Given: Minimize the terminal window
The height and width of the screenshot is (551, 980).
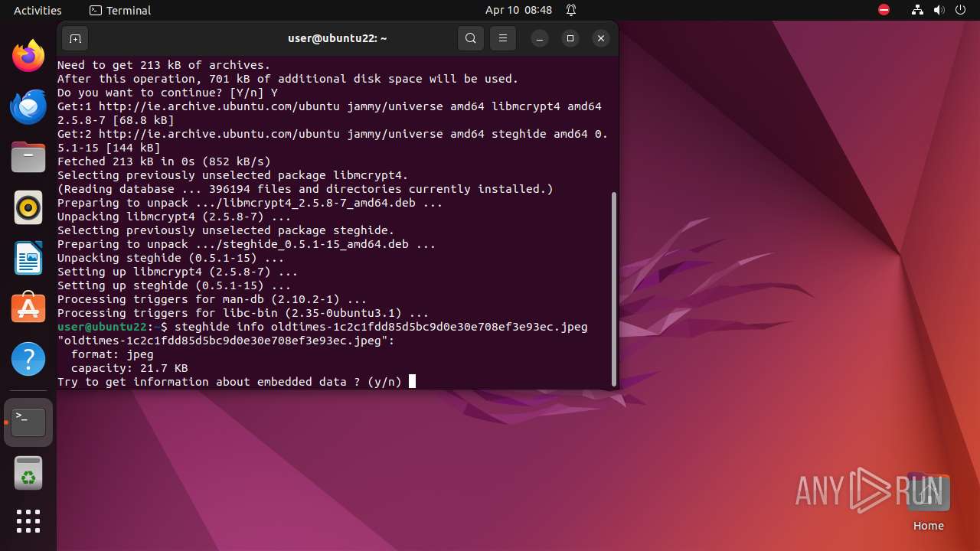Looking at the screenshot, I should click(x=540, y=38).
